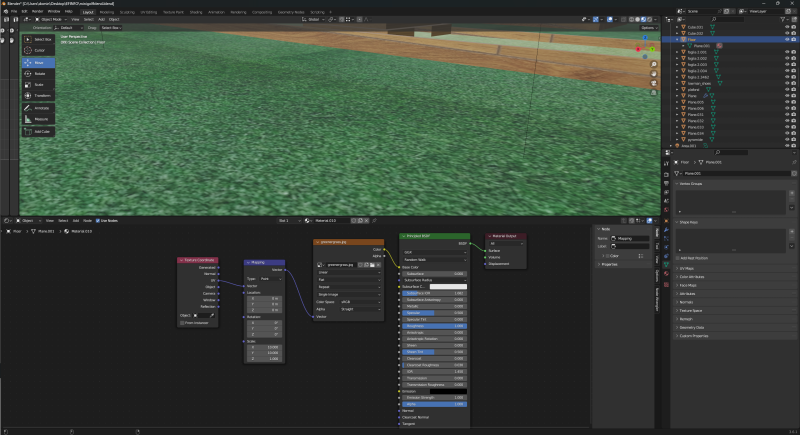
Task: Toggle visibility of foglia.2.001
Action: click(x=787, y=52)
